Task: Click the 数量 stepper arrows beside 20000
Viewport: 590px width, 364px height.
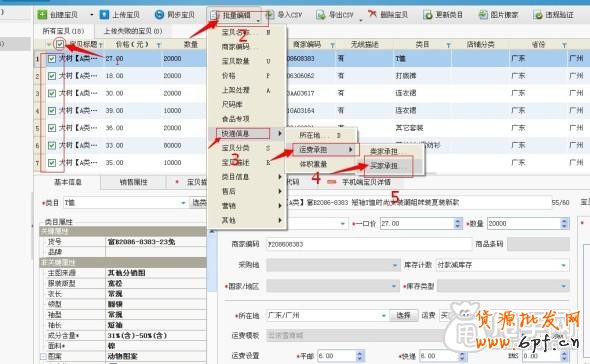Action: [564, 224]
